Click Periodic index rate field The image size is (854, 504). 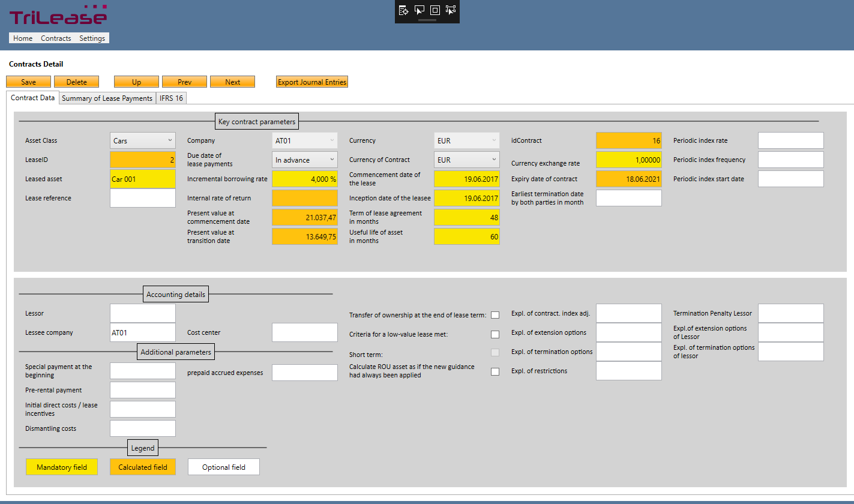tap(791, 140)
